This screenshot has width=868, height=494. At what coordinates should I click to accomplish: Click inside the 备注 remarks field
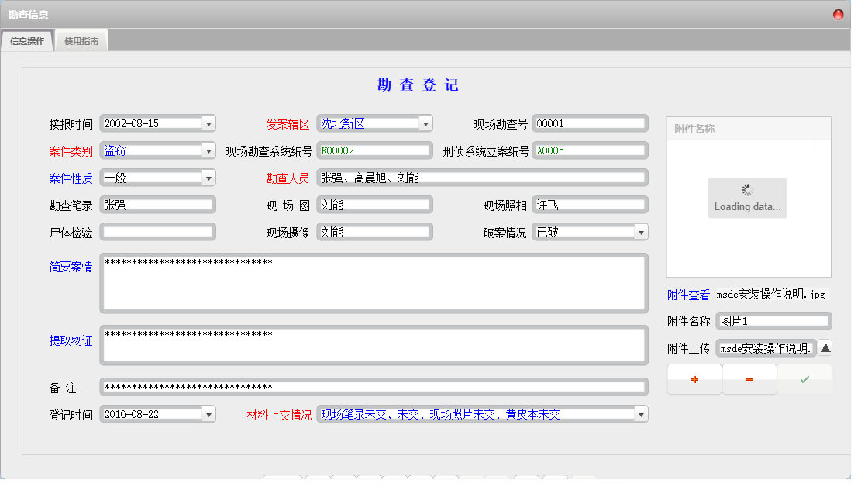pyautogui.click(x=374, y=386)
